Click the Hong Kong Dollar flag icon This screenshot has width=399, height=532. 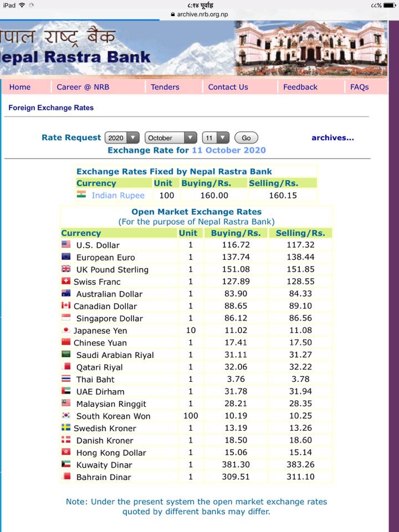coord(66,452)
